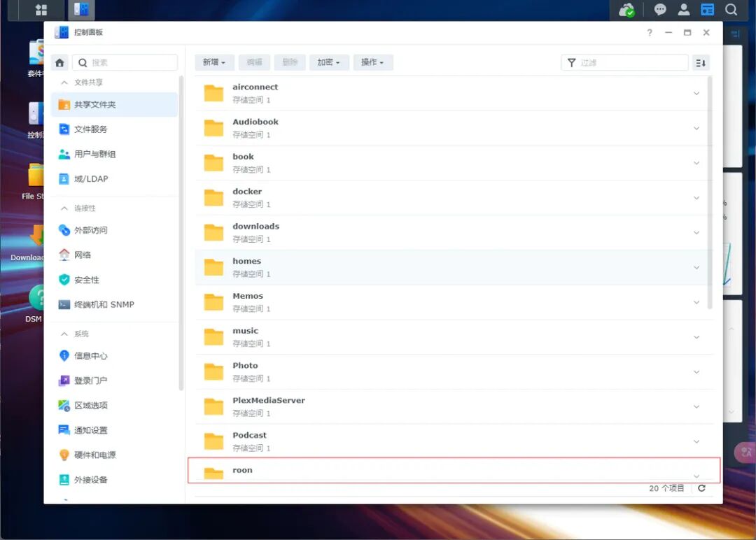Open the 加密 encryption dropdown
This screenshot has height=540, width=756.
click(x=329, y=62)
